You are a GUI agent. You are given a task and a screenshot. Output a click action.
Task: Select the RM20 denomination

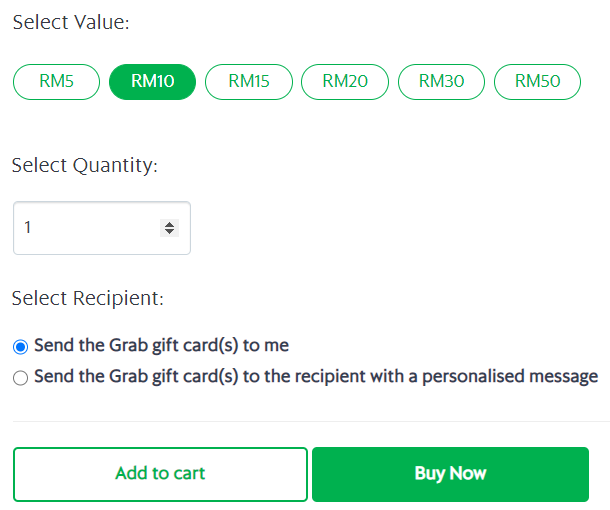tap(345, 82)
